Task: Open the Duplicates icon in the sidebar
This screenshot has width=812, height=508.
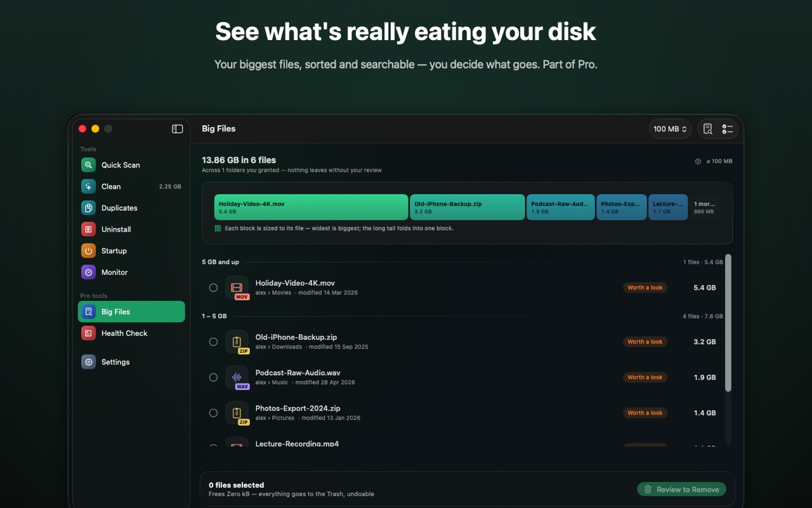Action: (89, 208)
